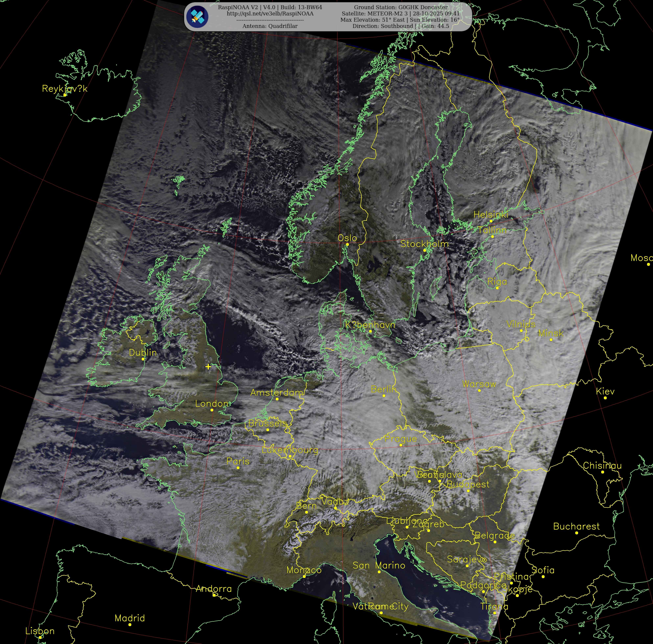The height and width of the screenshot is (644, 653).
Task: Select the Dublin city label
Action: coord(143,352)
